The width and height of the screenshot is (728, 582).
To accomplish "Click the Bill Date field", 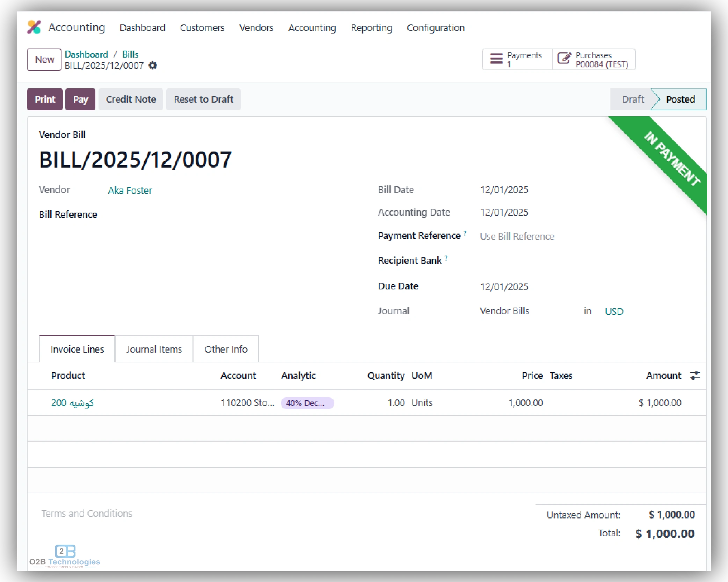I will click(x=504, y=190).
